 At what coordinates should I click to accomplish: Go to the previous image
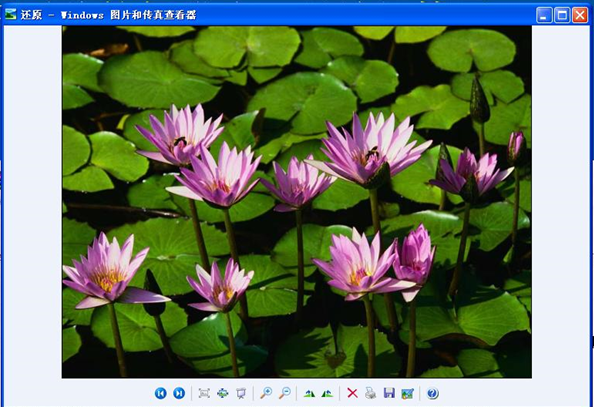[160, 393]
